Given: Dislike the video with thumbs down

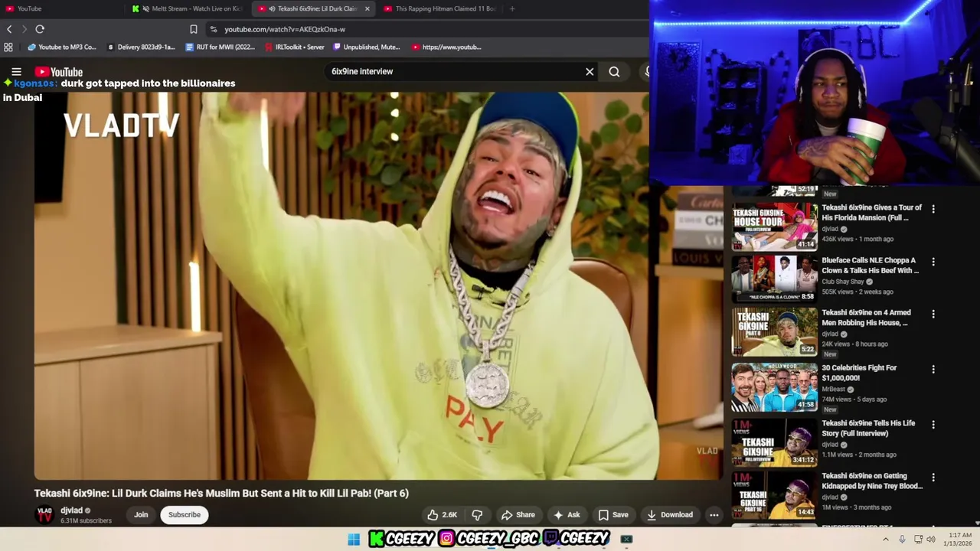Looking at the screenshot, I should click(x=477, y=515).
